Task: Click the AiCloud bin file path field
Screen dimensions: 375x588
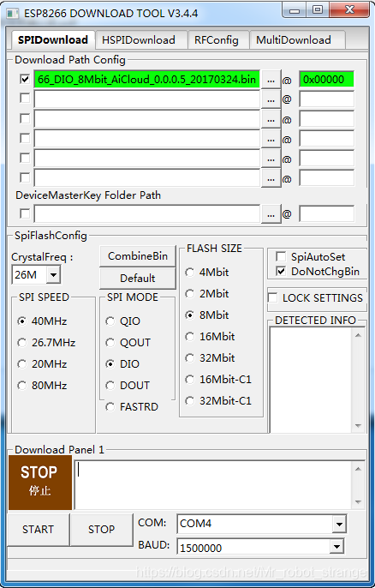Action: [146, 80]
